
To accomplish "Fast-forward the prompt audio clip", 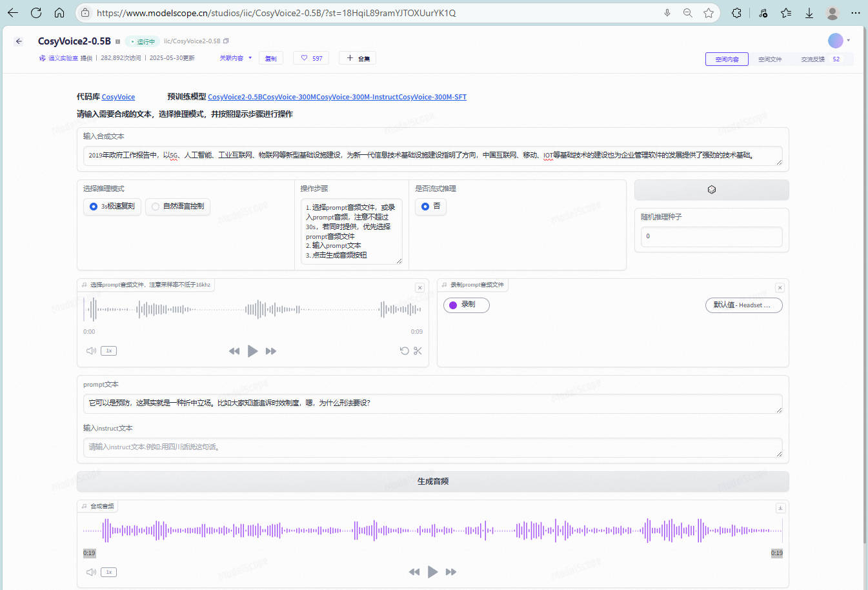I will 271,351.
